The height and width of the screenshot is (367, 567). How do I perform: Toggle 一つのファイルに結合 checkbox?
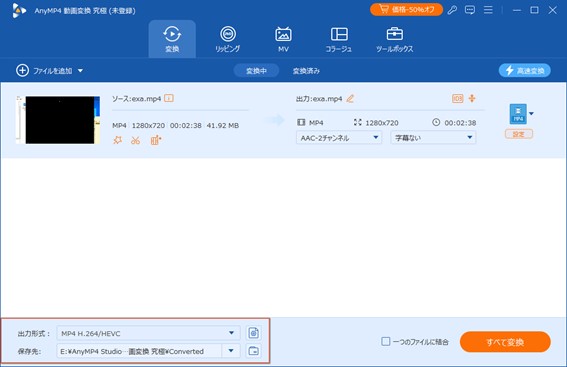386,341
